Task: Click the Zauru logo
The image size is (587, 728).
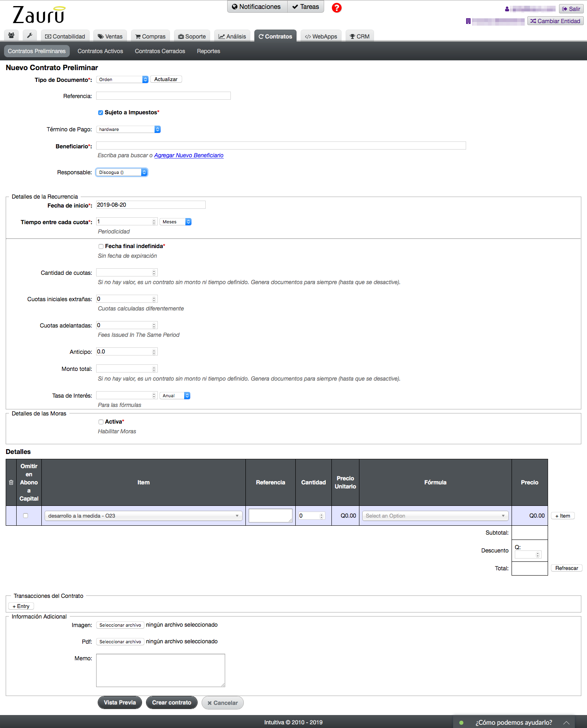Action: click(x=39, y=15)
